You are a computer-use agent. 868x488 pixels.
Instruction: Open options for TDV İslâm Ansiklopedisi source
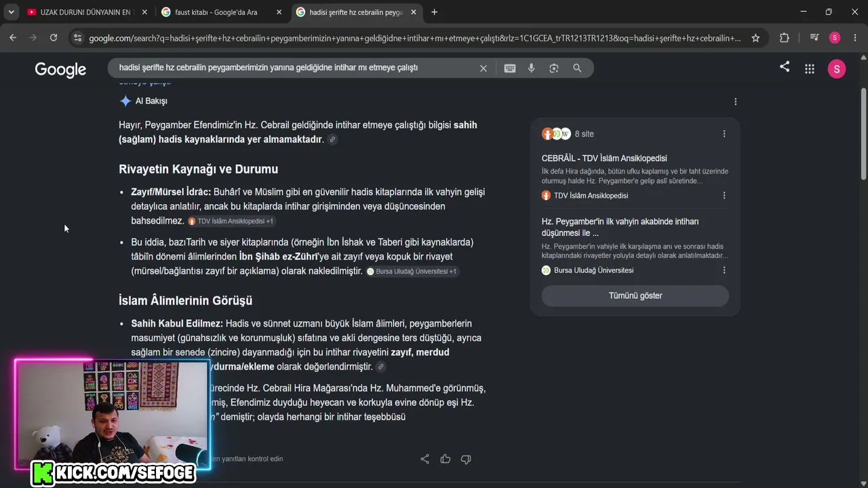point(724,196)
